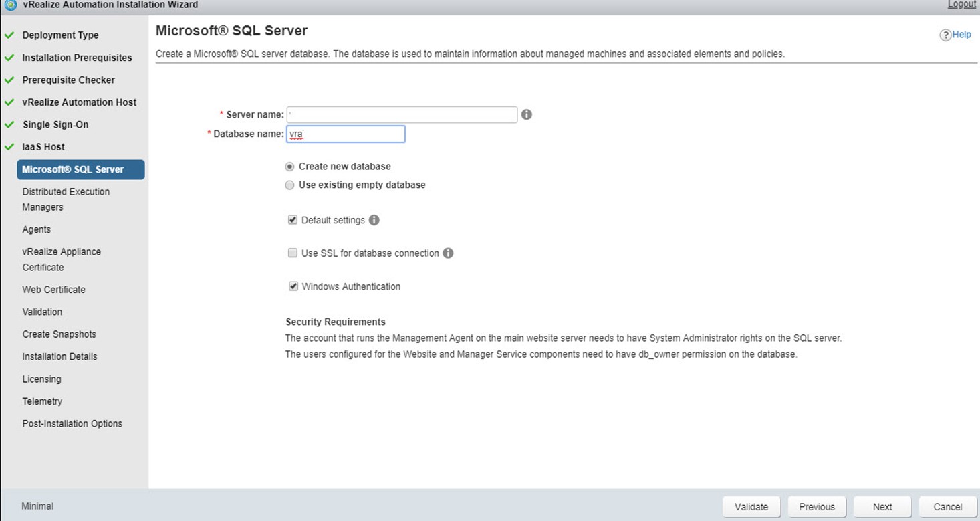
Task: Uncheck the Default settings checkbox
Action: (x=293, y=220)
